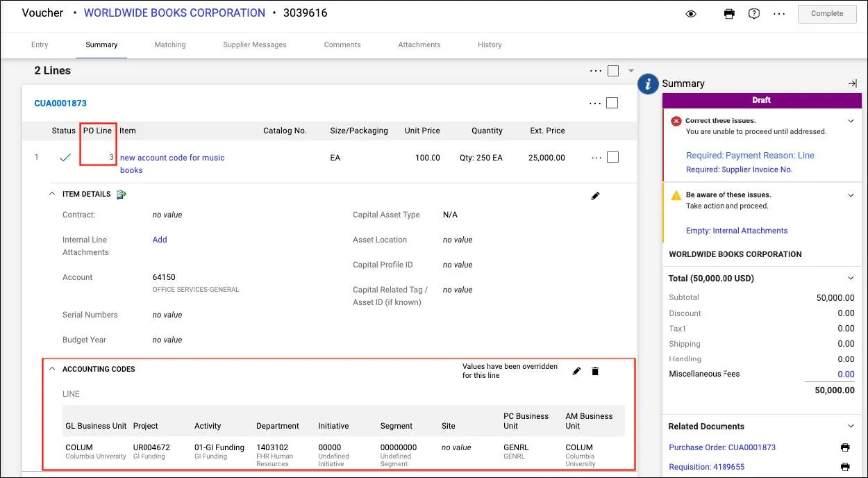Open the header three-dot more actions menu
This screenshot has height=478, width=868.
[779, 14]
